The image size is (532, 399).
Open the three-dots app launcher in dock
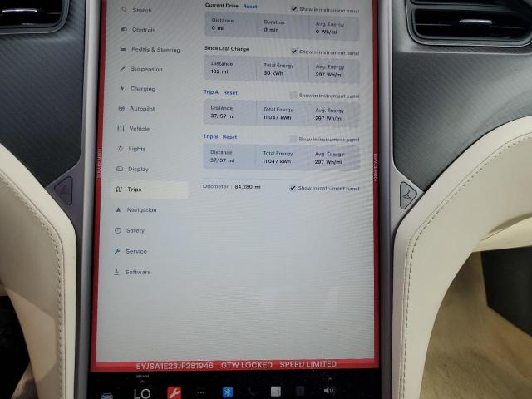point(201,393)
